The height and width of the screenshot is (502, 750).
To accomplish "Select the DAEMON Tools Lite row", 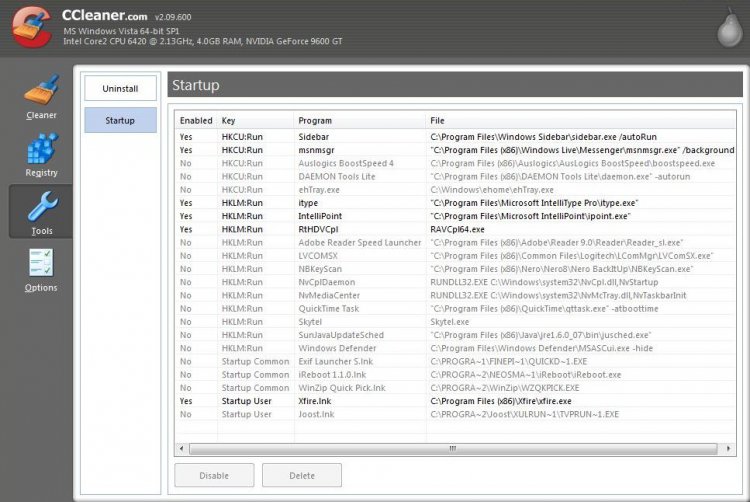I will tap(455, 176).
